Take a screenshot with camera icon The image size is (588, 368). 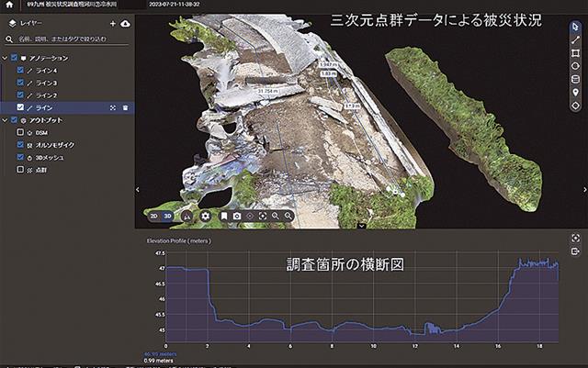pos(237,216)
